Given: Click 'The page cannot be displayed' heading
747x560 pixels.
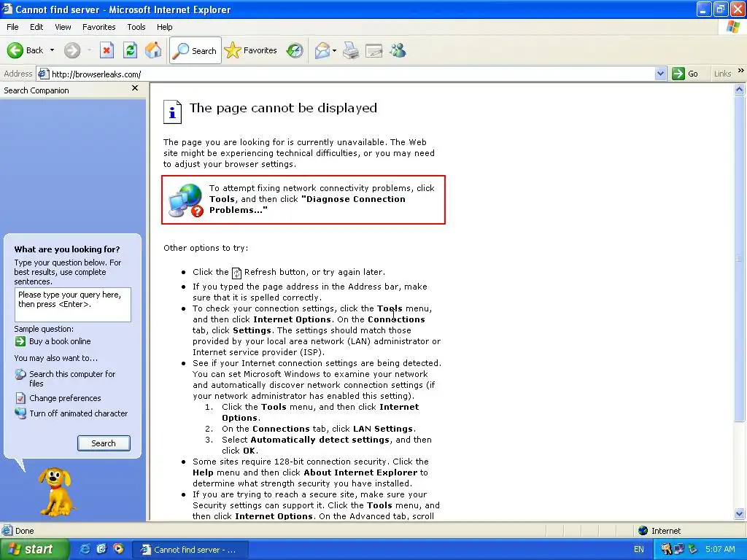Looking at the screenshot, I should (283, 108).
